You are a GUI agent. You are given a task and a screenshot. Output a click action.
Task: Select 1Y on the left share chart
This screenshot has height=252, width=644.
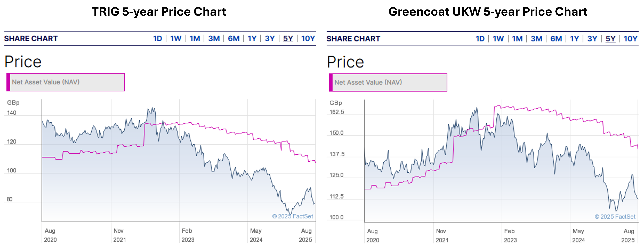(252, 39)
